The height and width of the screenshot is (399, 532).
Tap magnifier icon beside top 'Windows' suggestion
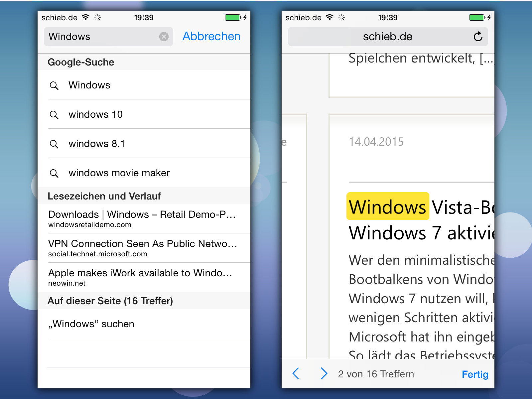click(54, 86)
